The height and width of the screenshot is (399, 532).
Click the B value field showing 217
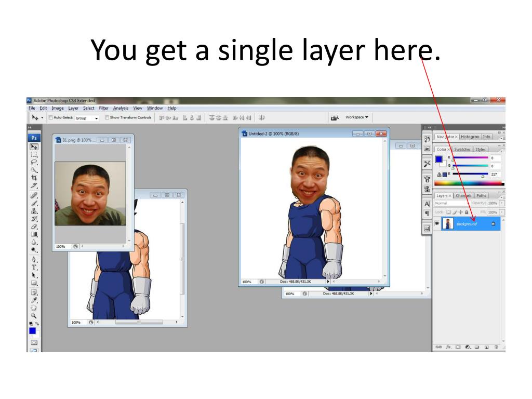pyautogui.click(x=494, y=175)
